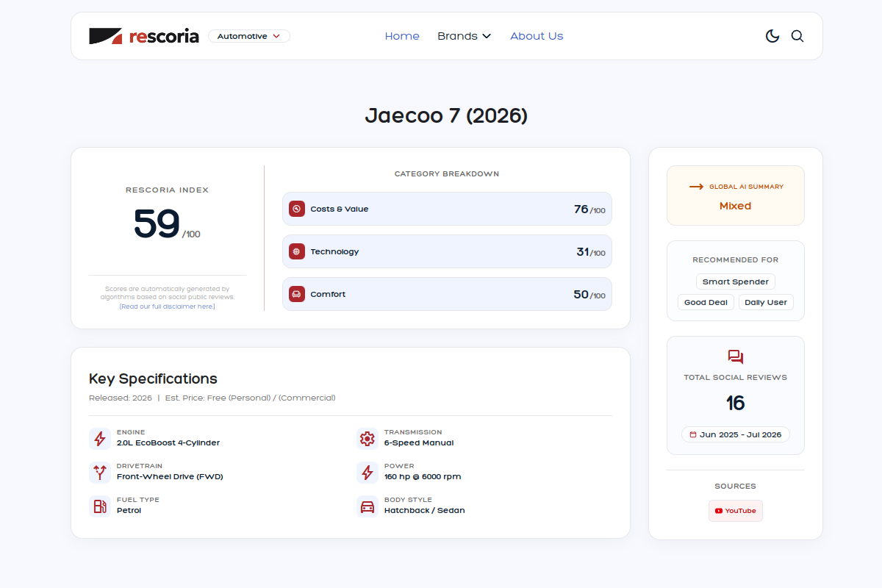882x588 pixels.
Task: Click the Engine lightning icon
Action: [x=100, y=439]
